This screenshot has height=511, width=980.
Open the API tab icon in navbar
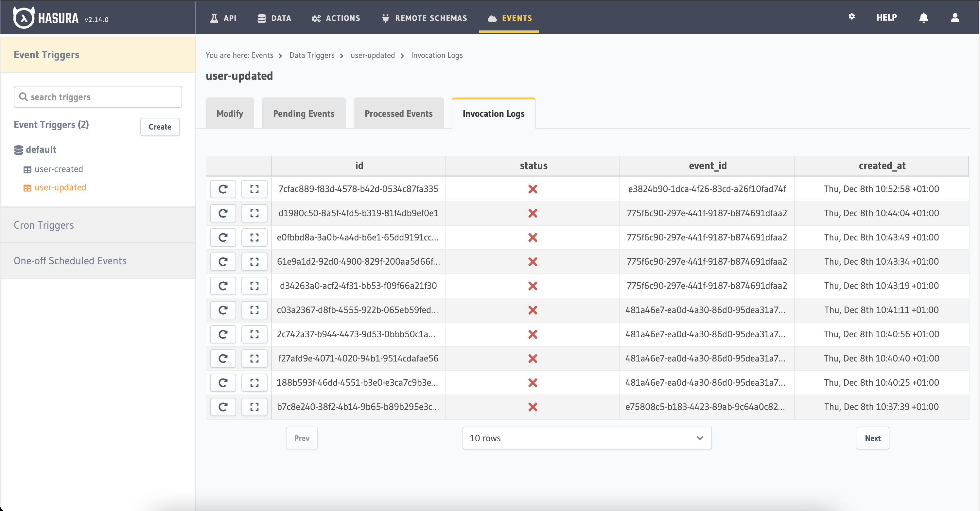tap(214, 18)
